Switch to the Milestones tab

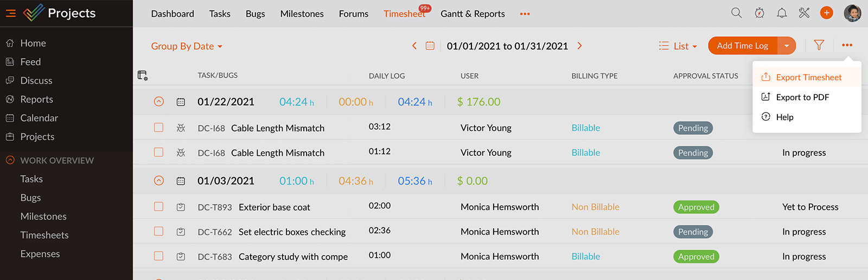(x=302, y=14)
